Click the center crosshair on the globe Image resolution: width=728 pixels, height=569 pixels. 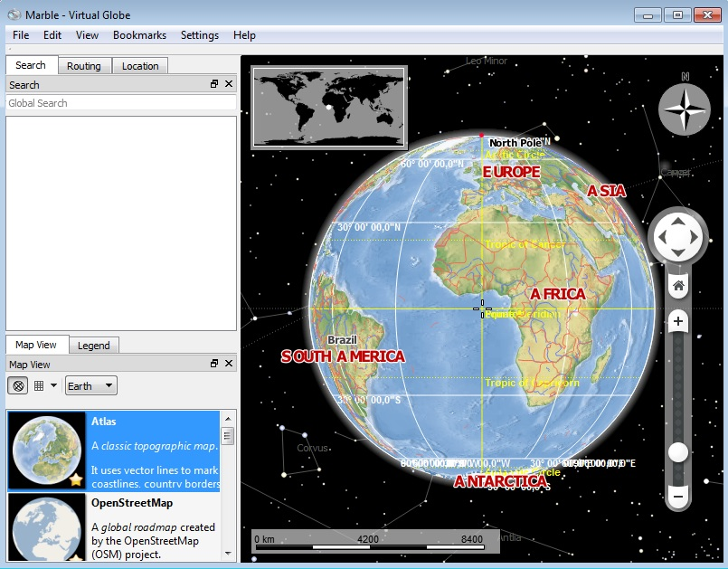(482, 308)
